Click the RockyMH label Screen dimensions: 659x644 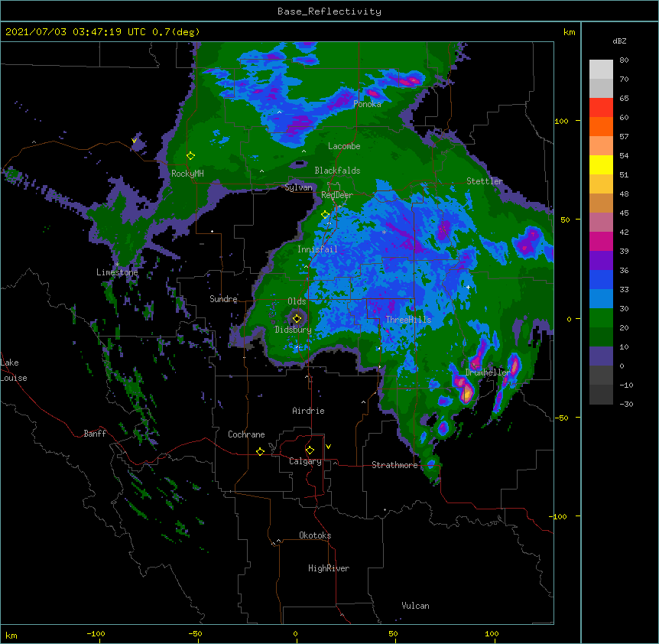(x=187, y=174)
